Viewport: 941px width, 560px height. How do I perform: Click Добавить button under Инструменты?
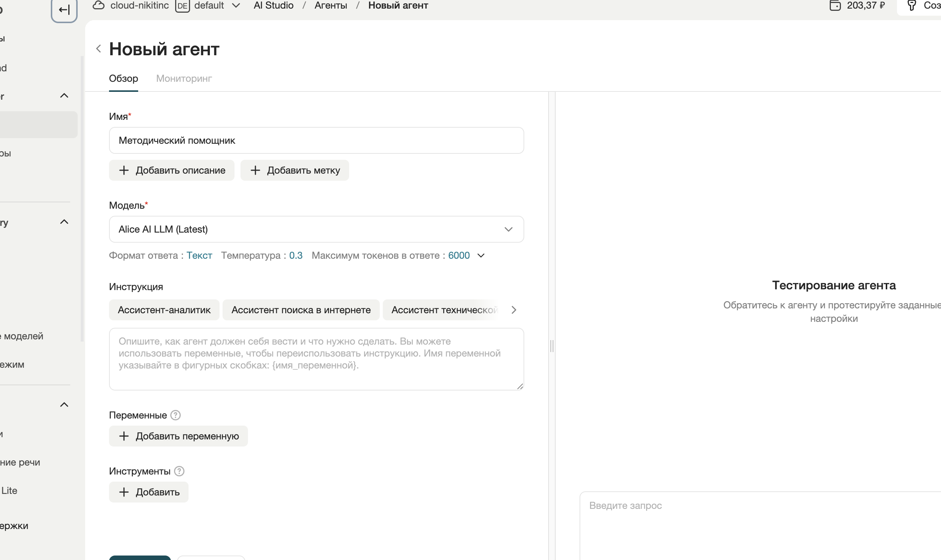click(x=149, y=492)
